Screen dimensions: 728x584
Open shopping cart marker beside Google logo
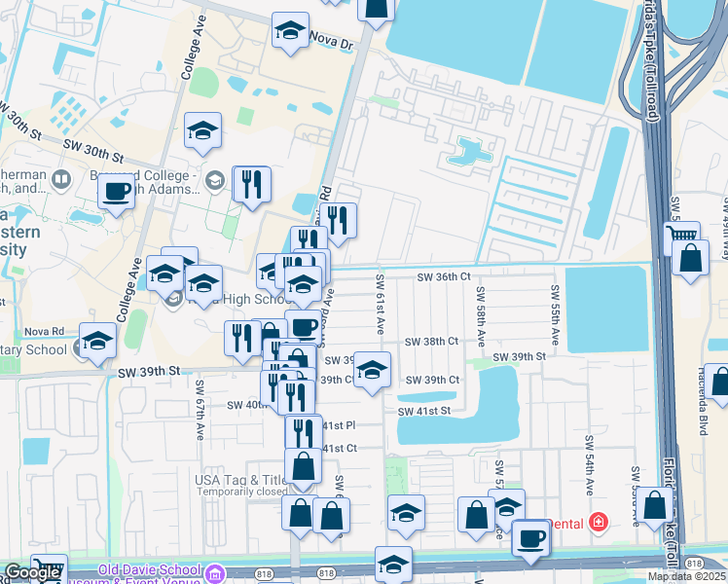coord(49,568)
